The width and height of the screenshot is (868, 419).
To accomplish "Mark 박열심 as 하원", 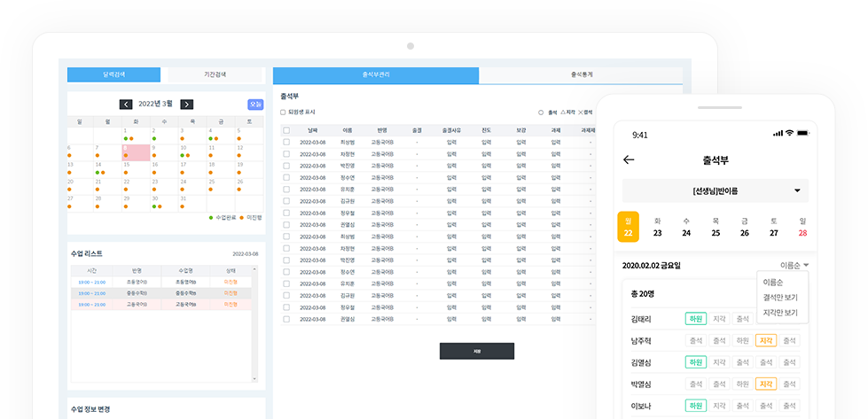I will [742, 384].
